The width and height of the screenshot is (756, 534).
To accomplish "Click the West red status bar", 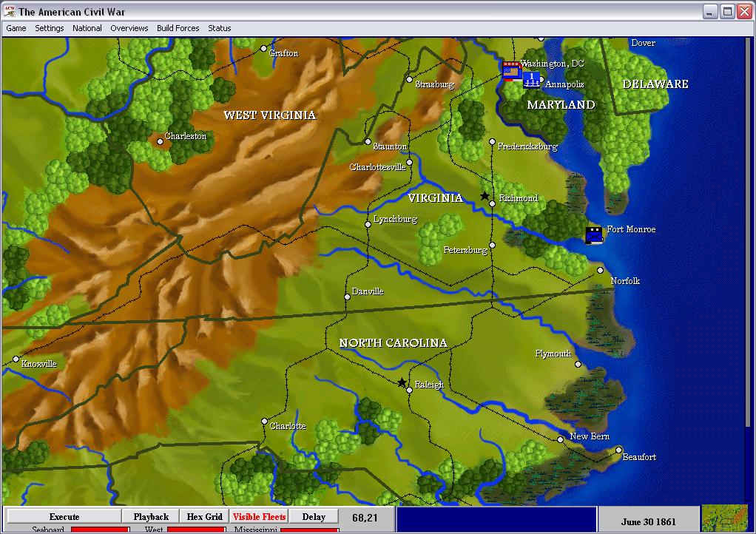I will coord(196,530).
